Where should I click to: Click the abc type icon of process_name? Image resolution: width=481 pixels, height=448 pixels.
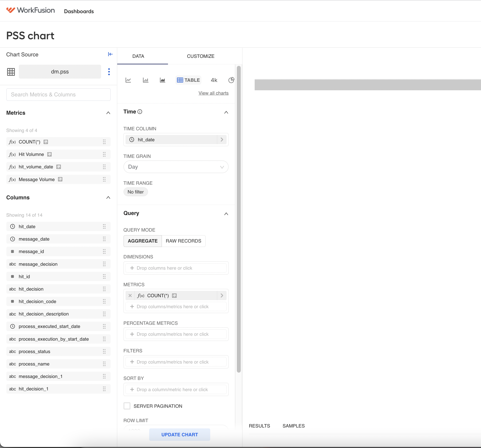point(13,364)
